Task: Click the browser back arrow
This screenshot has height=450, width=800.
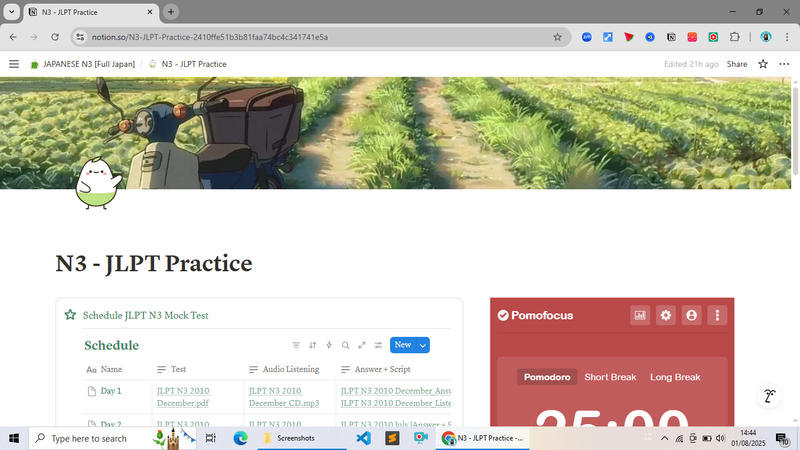Action: (x=13, y=37)
